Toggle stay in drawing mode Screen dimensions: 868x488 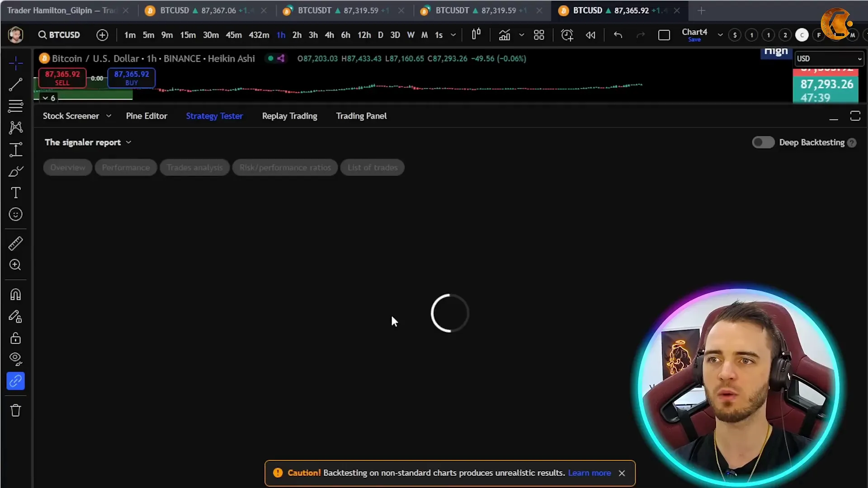(x=16, y=316)
